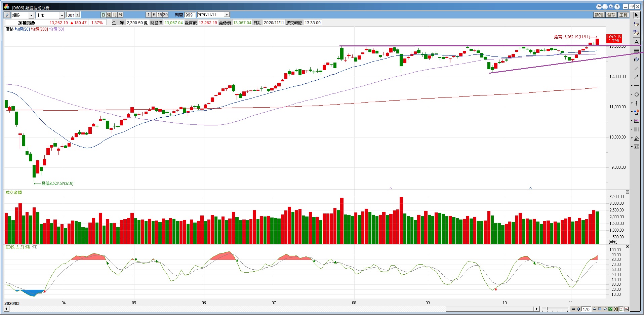The height and width of the screenshot is (315, 644).
Task: Close the 成交金額 volume panel
Action: pos(627,192)
